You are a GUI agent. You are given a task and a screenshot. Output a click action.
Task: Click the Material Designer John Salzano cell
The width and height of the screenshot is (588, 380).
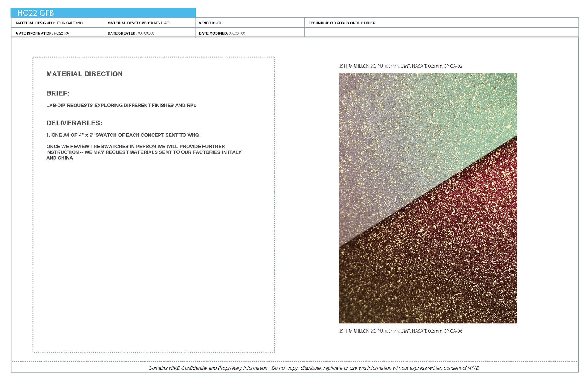coord(50,23)
